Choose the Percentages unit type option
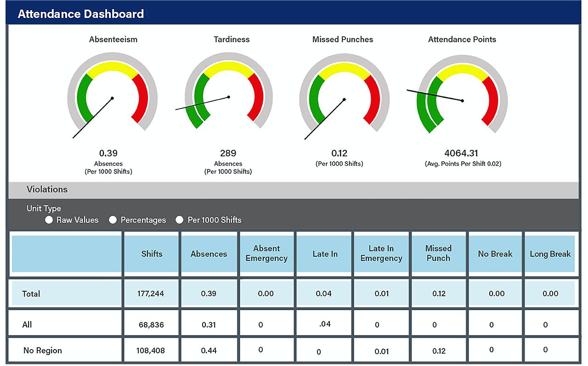Viewport: 588px width, 366px height. pyautogui.click(x=113, y=220)
